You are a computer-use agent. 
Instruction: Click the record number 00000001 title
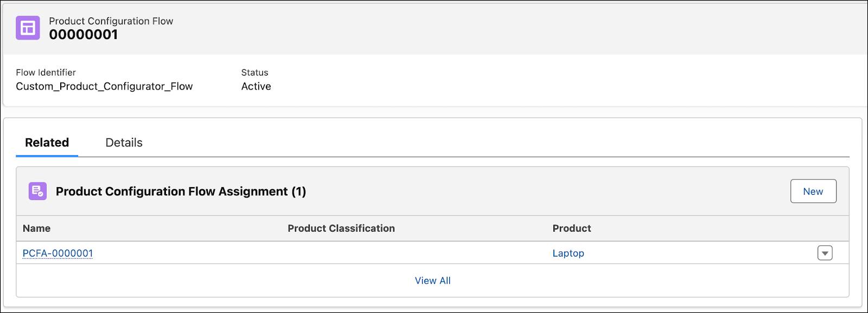pos(84,35)
